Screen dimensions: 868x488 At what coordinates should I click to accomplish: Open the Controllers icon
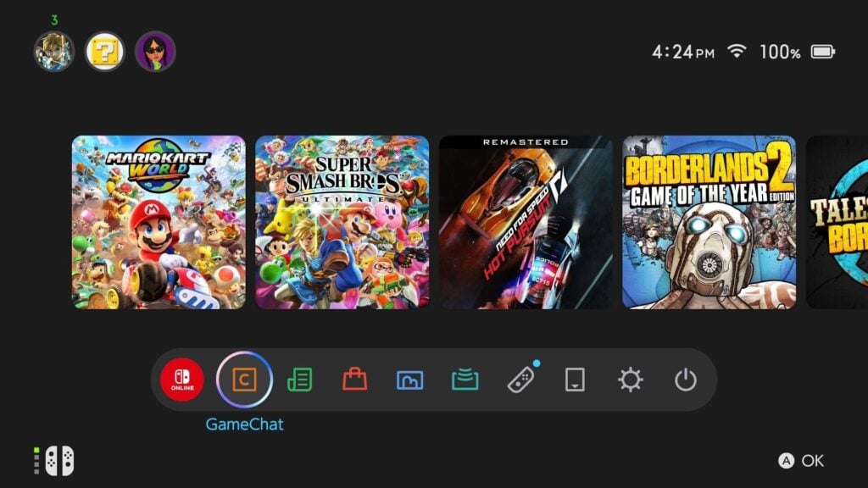click(521, 380)
